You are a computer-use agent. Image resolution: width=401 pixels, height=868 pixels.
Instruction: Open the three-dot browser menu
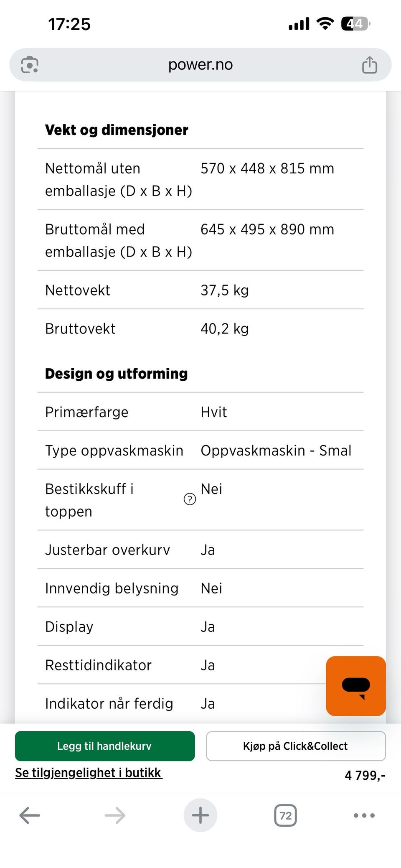point(364,815)
